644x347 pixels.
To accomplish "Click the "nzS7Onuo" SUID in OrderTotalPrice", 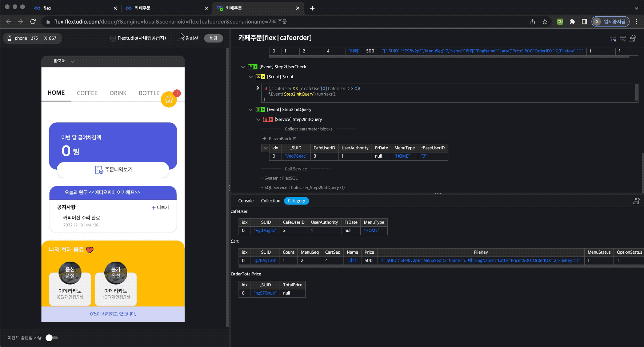I will pos(265,293).
